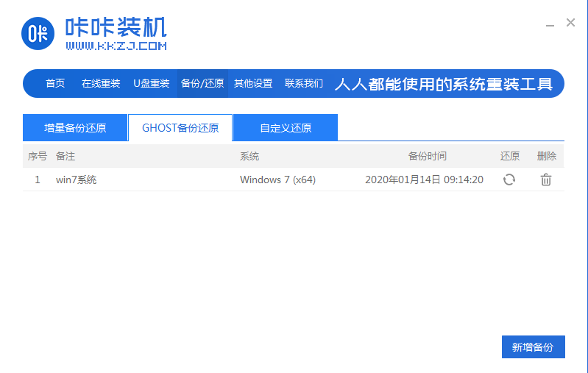Click row number 1 in the list
Image resolution: width=588 pixels, height=373 pixels.
[38, 180]
